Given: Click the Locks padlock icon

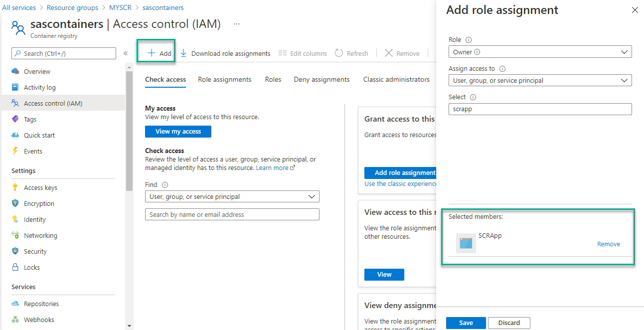Looking at the screenshot, I should click(15, 267).
